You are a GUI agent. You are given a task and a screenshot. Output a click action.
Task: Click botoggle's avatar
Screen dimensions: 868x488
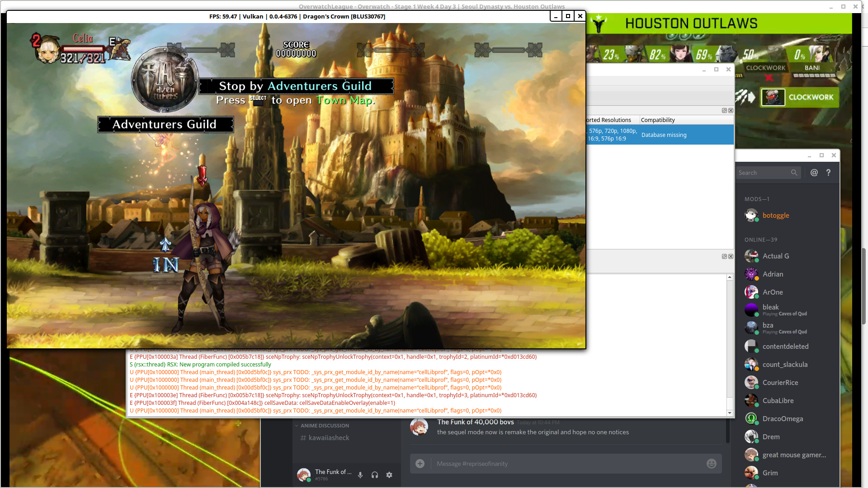coord(751,215)
